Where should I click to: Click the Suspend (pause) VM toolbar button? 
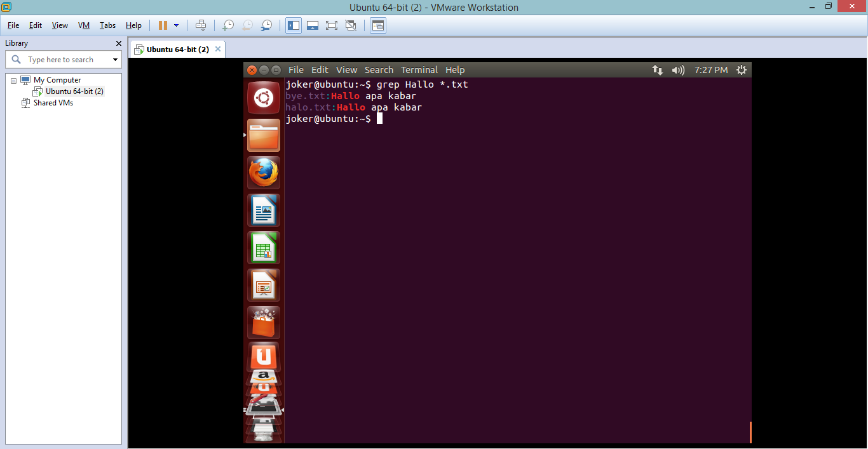(x=163, y=25)
